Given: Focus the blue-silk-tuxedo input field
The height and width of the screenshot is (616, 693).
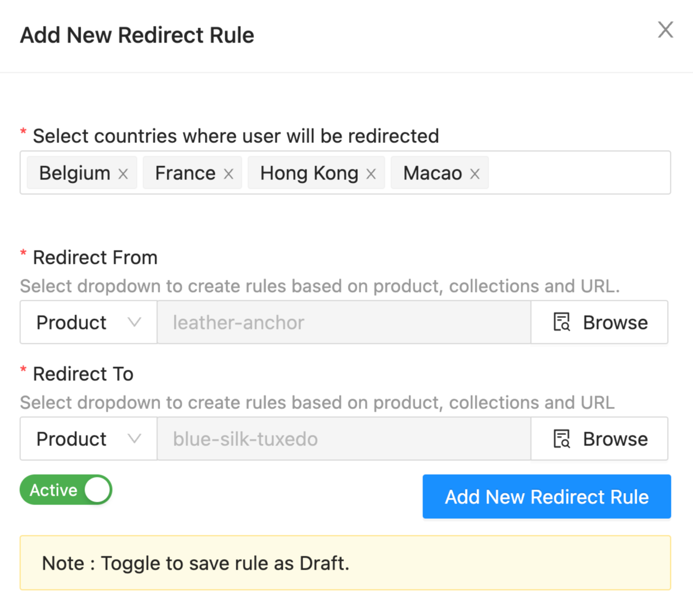Looking at the screenshot, I should coord(343,439).
